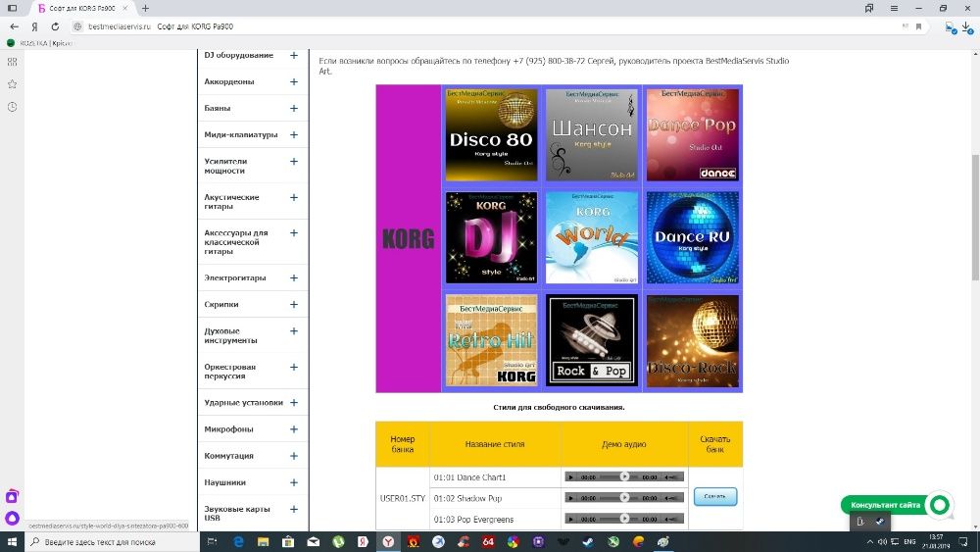This screenshot has height=552, width=980.
Task: Expand the Баяны category
Action: click(x=294, y=108)
